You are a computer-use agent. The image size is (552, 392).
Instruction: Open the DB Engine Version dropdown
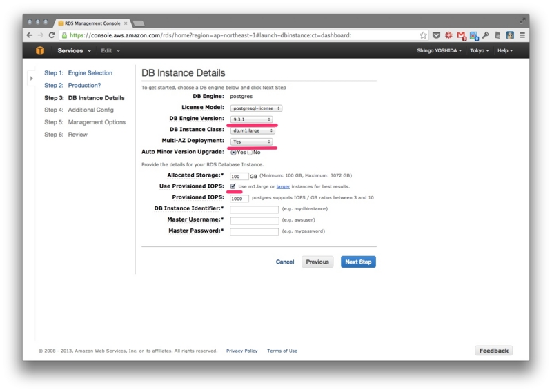coord(251,119)
